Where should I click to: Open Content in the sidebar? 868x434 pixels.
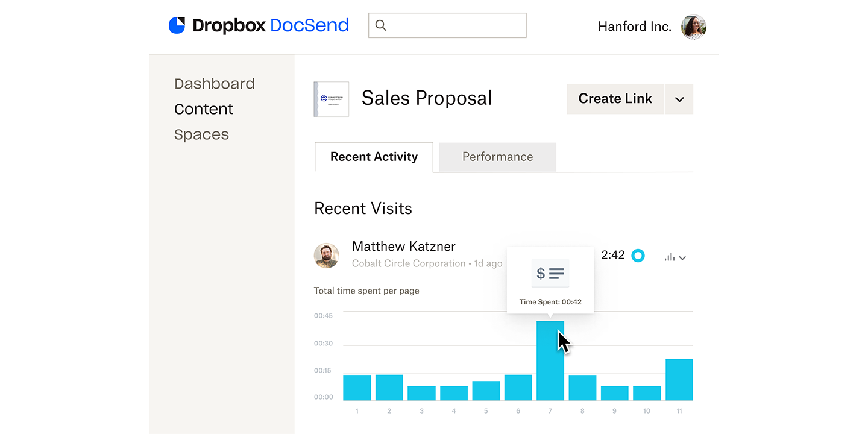coord(204,109)
